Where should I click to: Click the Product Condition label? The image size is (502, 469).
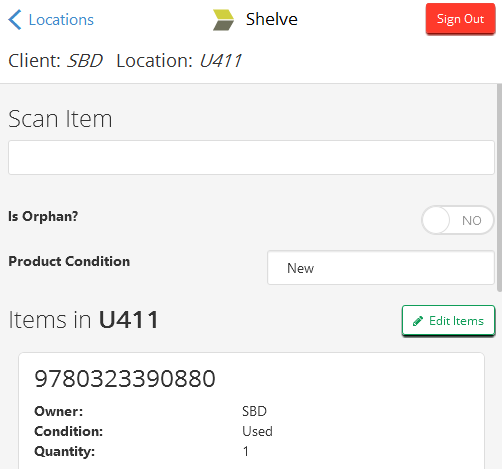(x=69, y=261)
